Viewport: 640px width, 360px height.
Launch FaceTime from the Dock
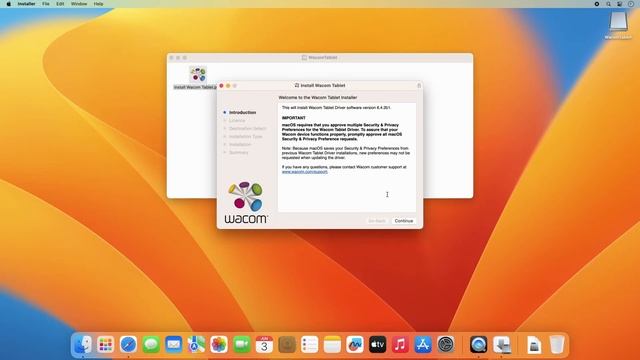pyautogui.click(x=242, y=345)
